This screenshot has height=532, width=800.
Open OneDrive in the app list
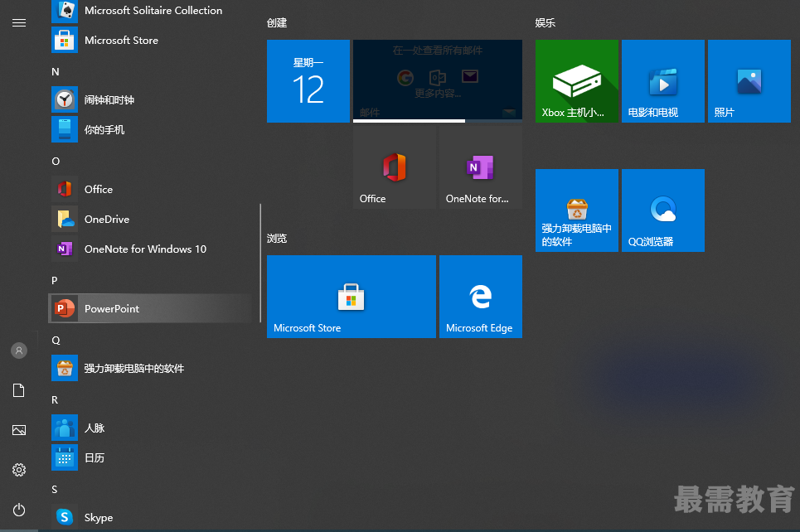tap(151, 219)
